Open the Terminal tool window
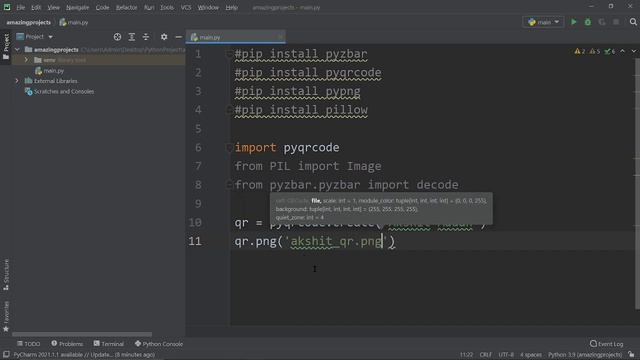This screenshot has width=640, height=360. 109,344
